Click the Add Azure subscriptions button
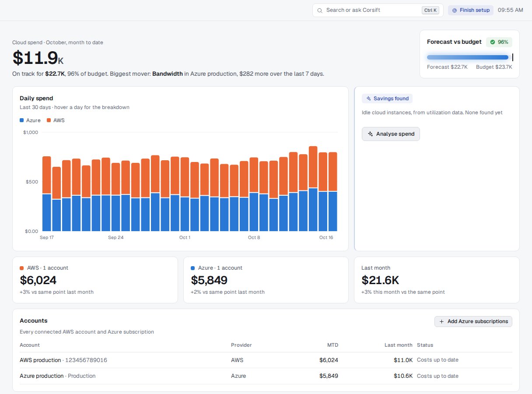 473,321
